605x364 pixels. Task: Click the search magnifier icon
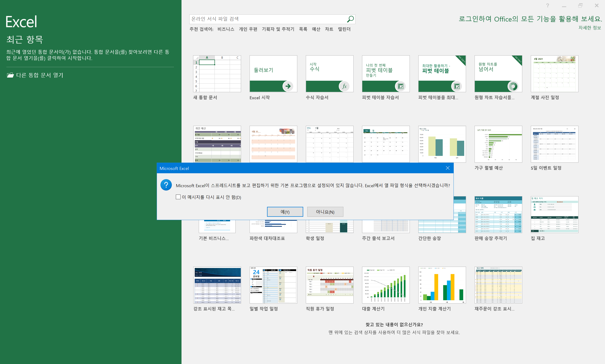[x=350, y=19]
